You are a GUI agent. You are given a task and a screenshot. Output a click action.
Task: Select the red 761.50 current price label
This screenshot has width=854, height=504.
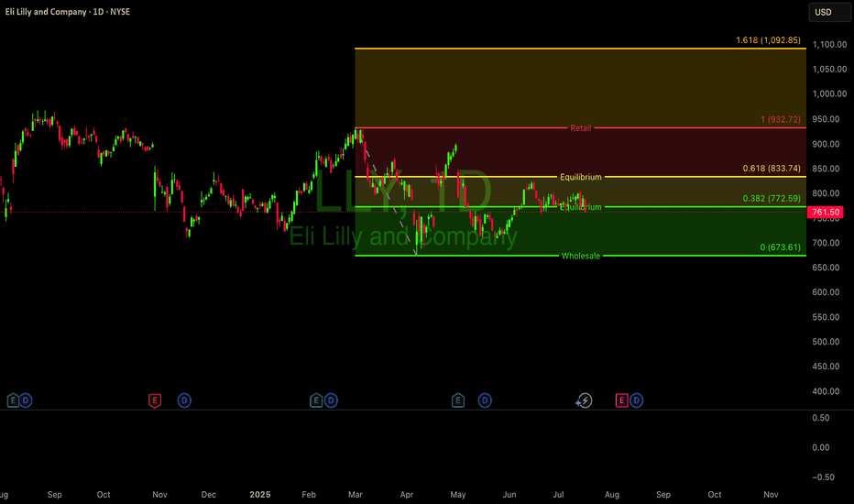point(826,213)
